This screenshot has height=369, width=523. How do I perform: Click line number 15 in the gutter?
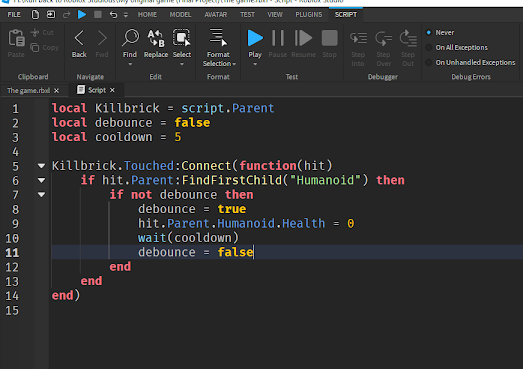click(12, 311)
